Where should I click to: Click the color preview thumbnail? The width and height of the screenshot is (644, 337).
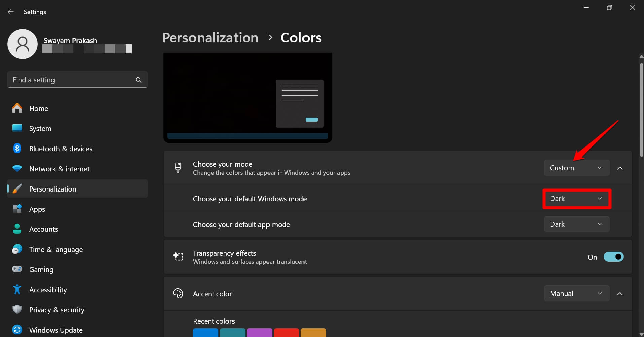point(248,97)
